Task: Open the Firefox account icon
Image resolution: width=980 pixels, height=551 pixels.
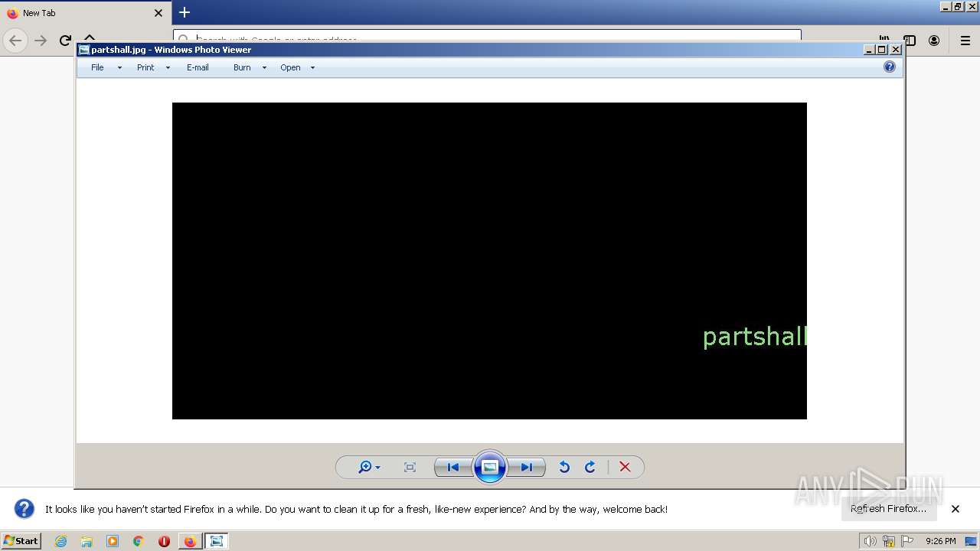Action: coord(934,41)
